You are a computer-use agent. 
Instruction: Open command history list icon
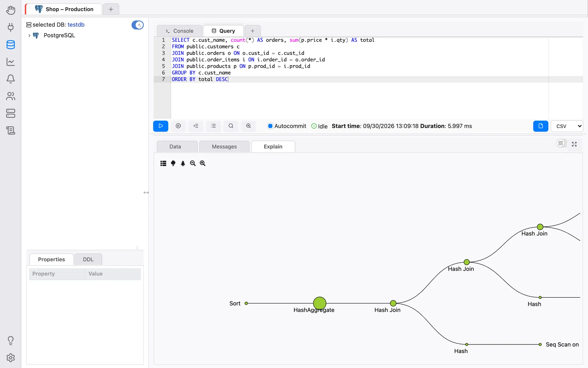(213, 126)
